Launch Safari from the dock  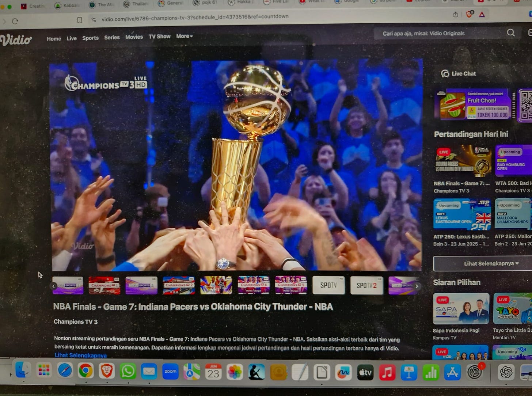(x=65, y=371)
